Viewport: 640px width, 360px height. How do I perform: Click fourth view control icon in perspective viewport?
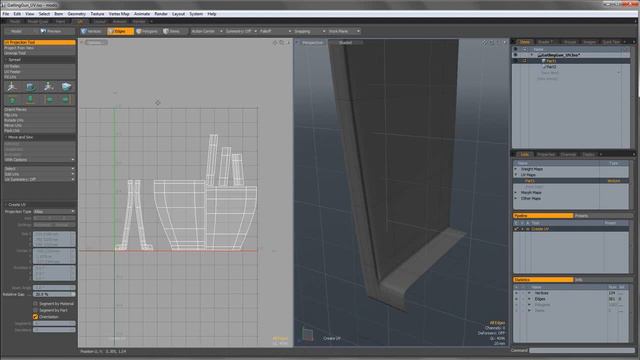click(504, 42)
